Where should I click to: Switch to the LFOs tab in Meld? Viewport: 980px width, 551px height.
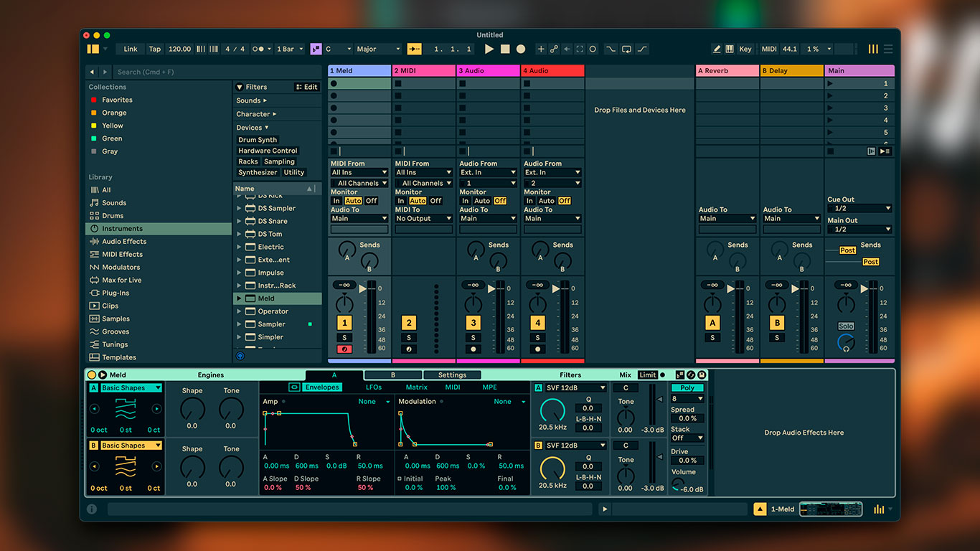(374, 387)
